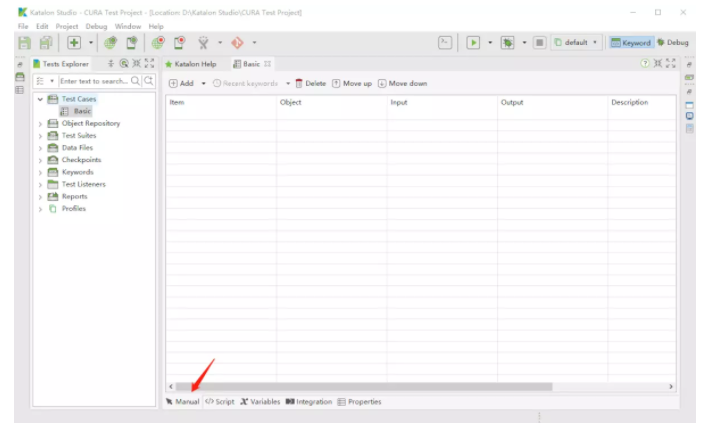The height and width of the screenshot is (435, 711).
Task: Click the Delete trash can button
Action: 311,83
